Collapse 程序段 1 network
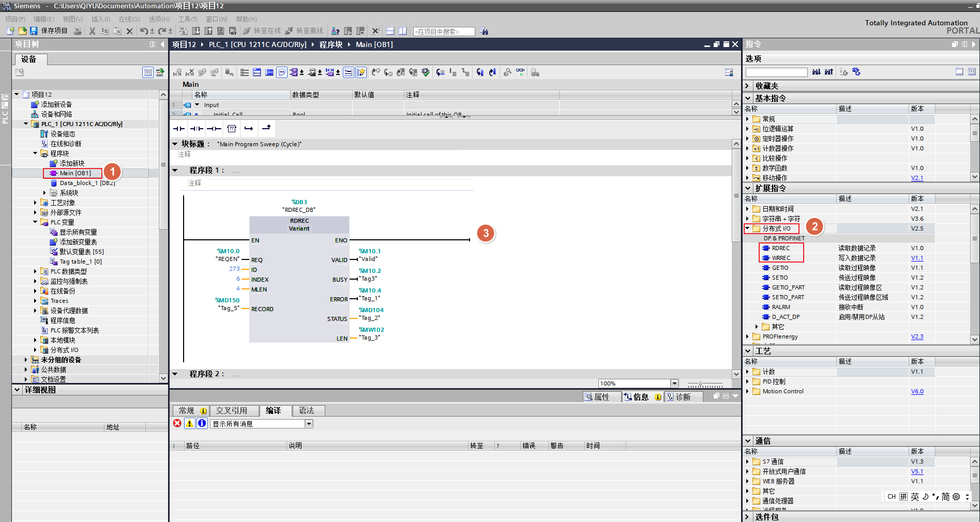Screen dimensions: 980x522 (175, 170)
